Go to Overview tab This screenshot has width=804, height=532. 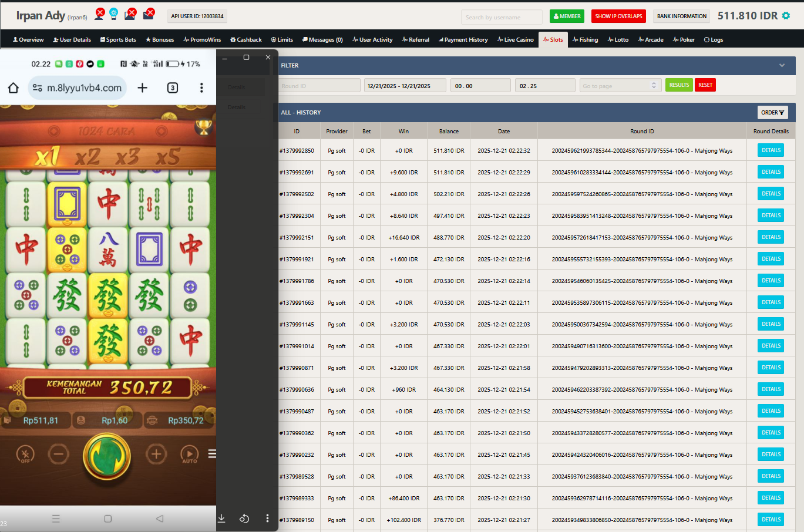pyautogui.click(x=28, y=40)
